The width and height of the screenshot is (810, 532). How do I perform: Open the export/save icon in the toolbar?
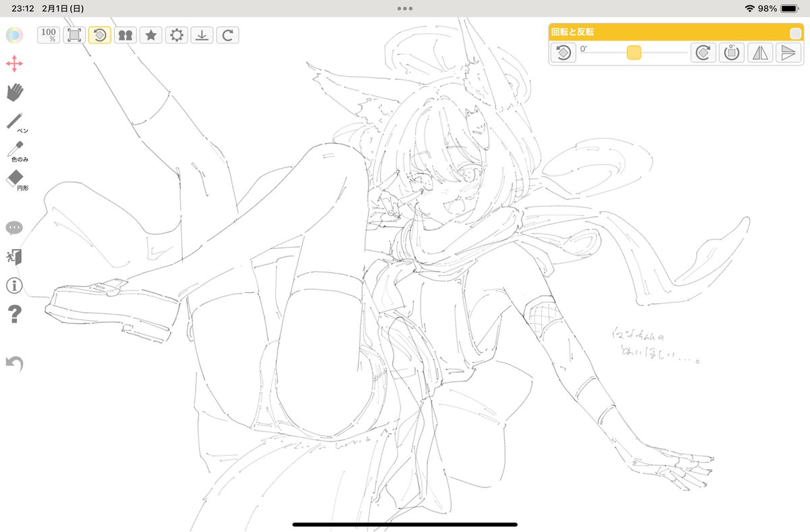pyautogui.click(x=202, y=35)
